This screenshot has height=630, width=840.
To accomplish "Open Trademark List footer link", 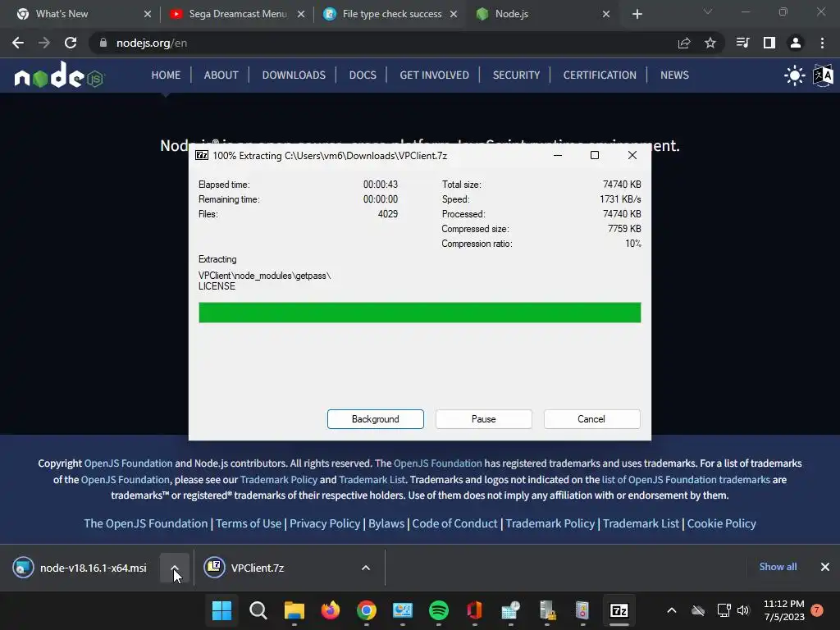I will click(641, 523).
